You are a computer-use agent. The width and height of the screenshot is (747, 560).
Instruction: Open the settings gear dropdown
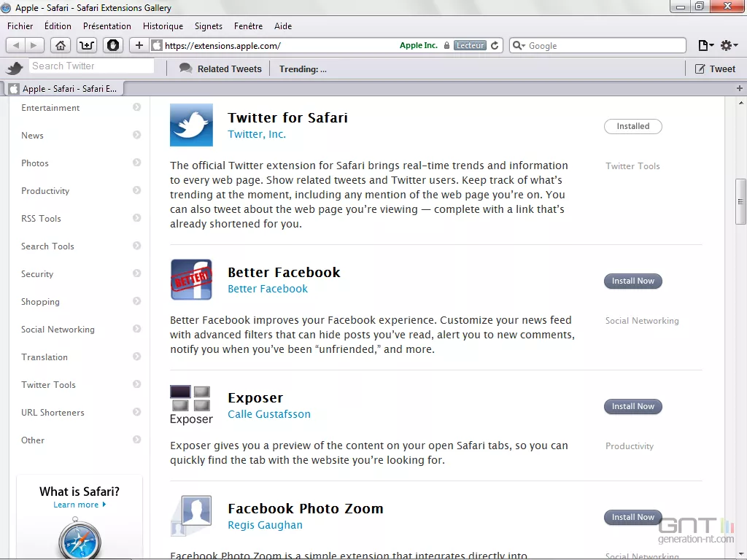point(727,45)
